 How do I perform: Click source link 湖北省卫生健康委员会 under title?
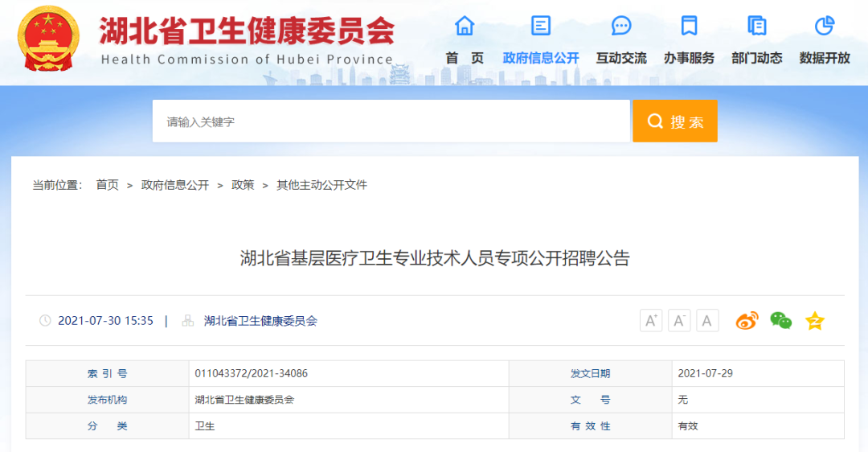pyautogui.click(x=260, y=321)
